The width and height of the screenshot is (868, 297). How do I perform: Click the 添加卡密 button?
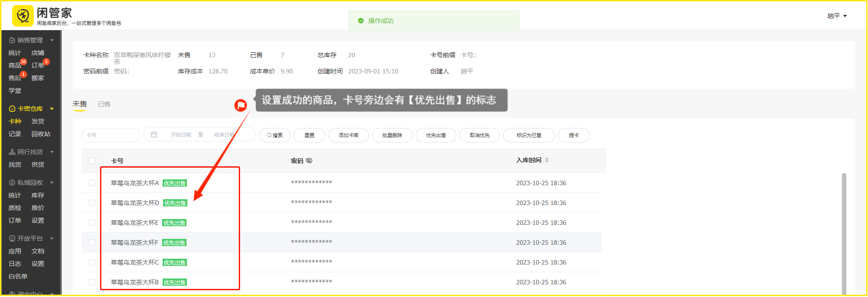[x=348, y=135]
